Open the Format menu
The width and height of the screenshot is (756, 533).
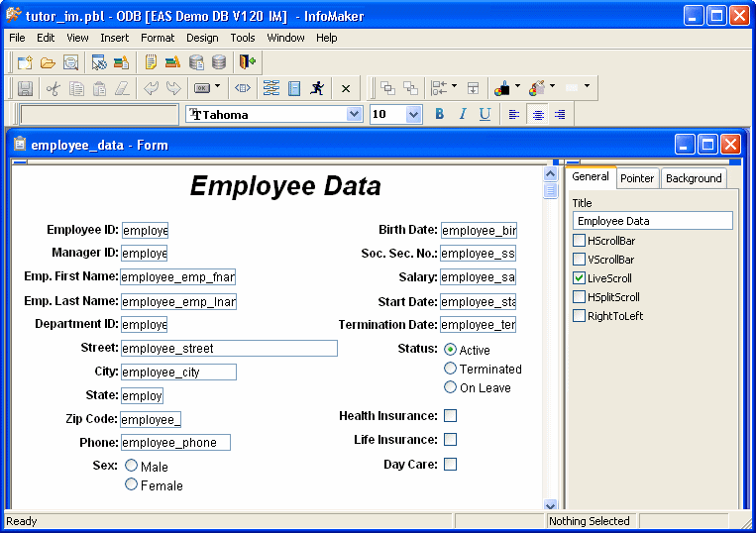pos(158,38)
